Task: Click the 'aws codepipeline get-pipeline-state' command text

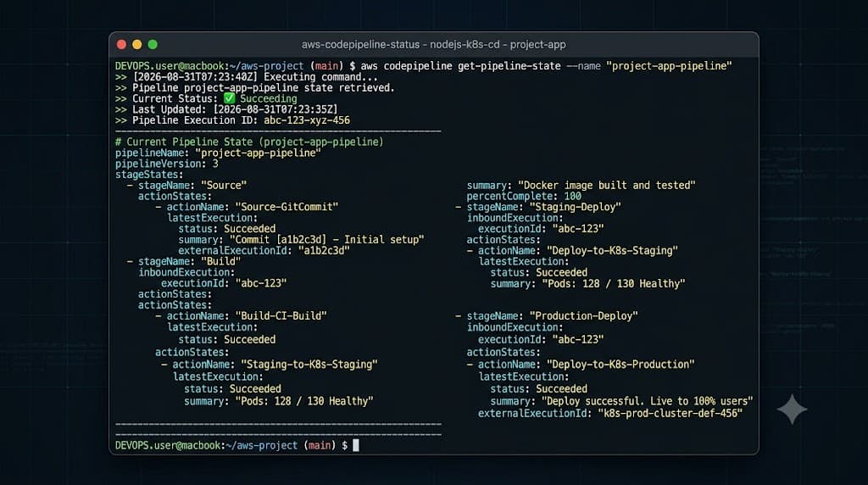Action: pyautogui.click(x=460, y=66)
